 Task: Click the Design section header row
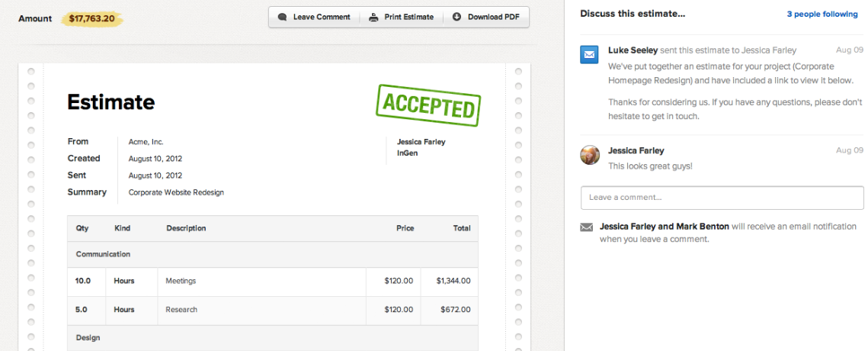point(273,337)
